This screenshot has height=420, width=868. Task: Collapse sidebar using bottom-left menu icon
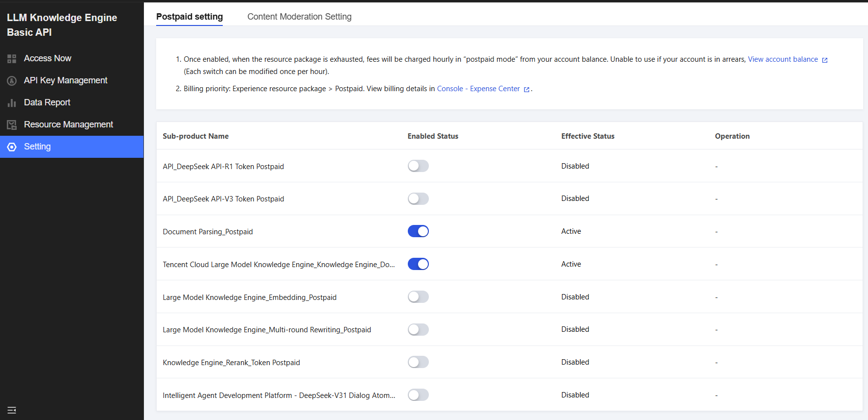(12, 410)
